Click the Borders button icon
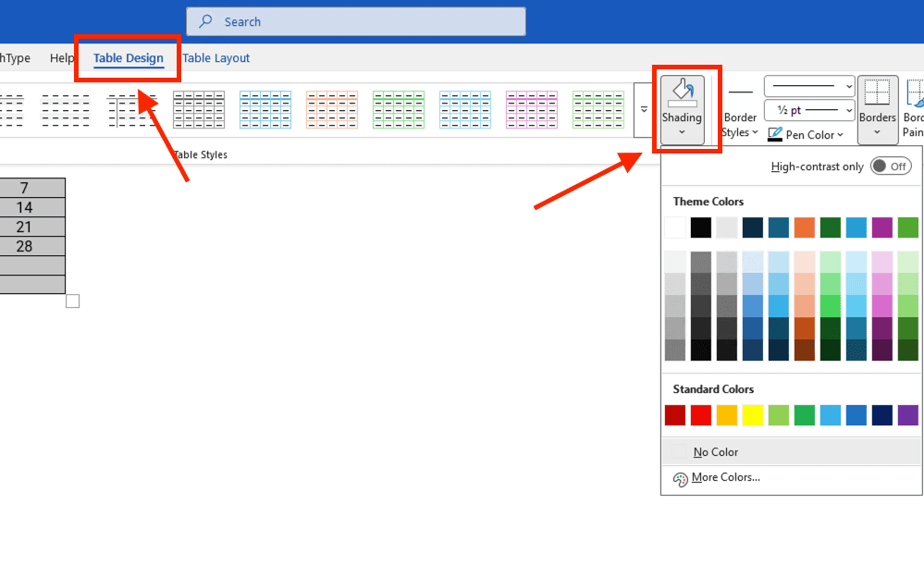Image resolution: width=924 pixels, height=578 pixels. 878,92
